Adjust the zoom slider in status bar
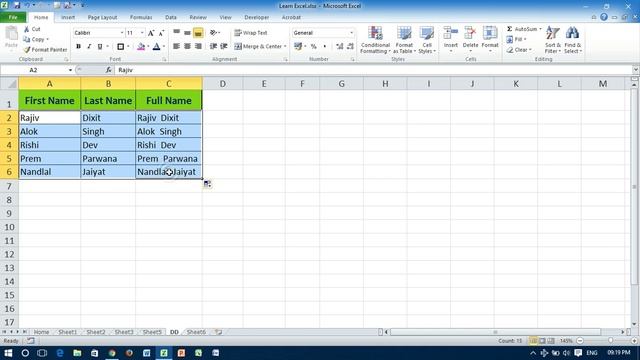This screenshot has height=360, width=640. 611,341
